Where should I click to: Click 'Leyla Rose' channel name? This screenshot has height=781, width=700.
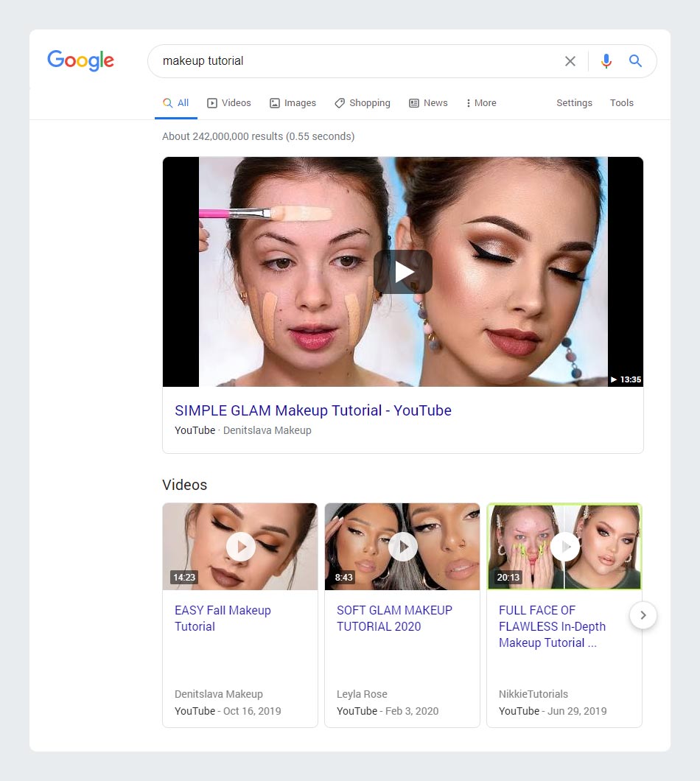tap(362, 694)
